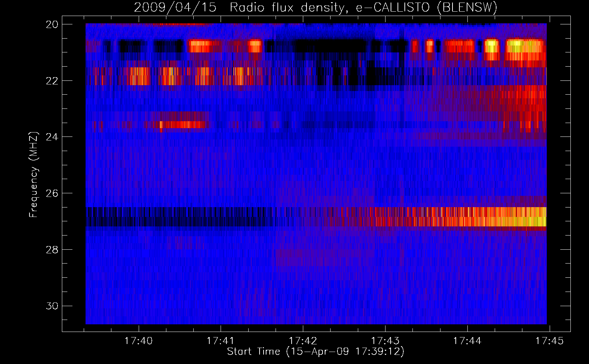
Task: Click the 20 MHz frequency tick label
Action: click(52, 24)
